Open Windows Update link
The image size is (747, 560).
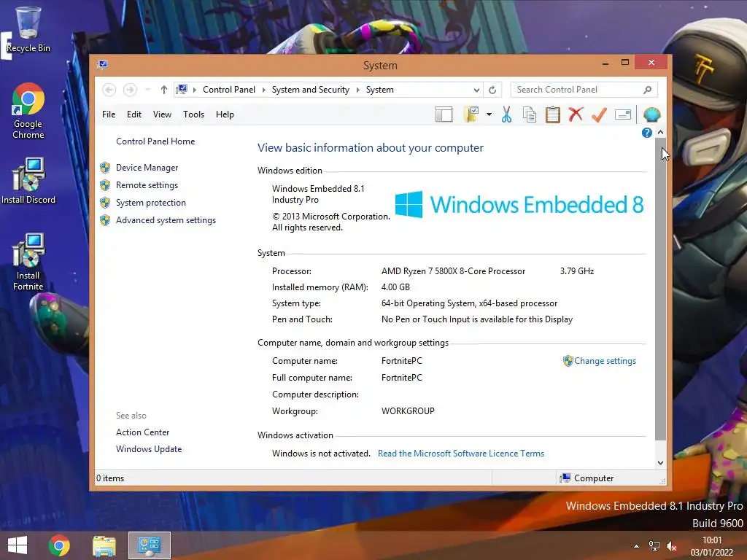(149, 449)
